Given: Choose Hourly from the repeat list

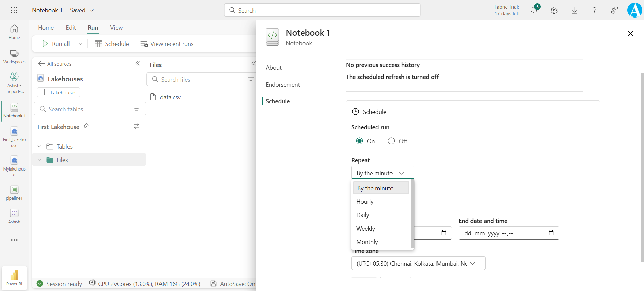Looking at the screenshot, I should [x=365, y=202].
